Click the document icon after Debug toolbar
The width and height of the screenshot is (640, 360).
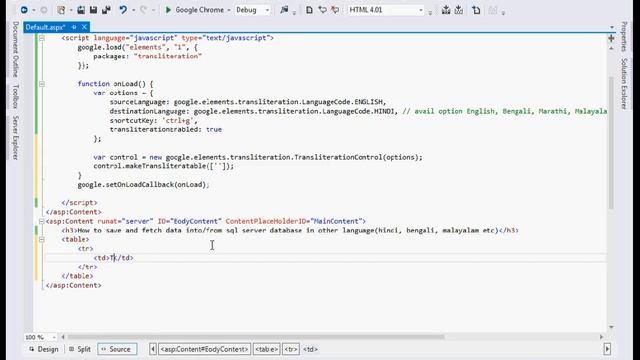point(309,10)
